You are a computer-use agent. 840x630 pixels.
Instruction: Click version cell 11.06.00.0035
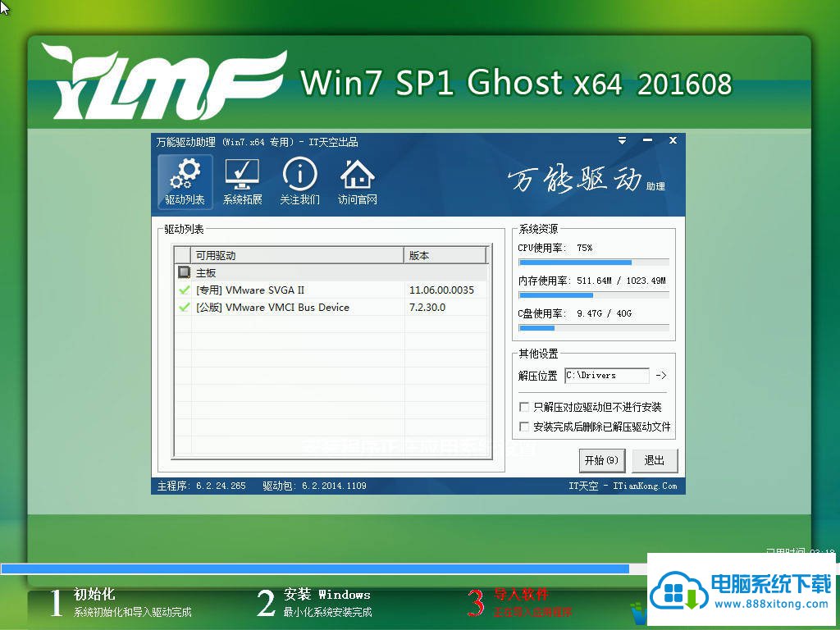tap(441, 290)
